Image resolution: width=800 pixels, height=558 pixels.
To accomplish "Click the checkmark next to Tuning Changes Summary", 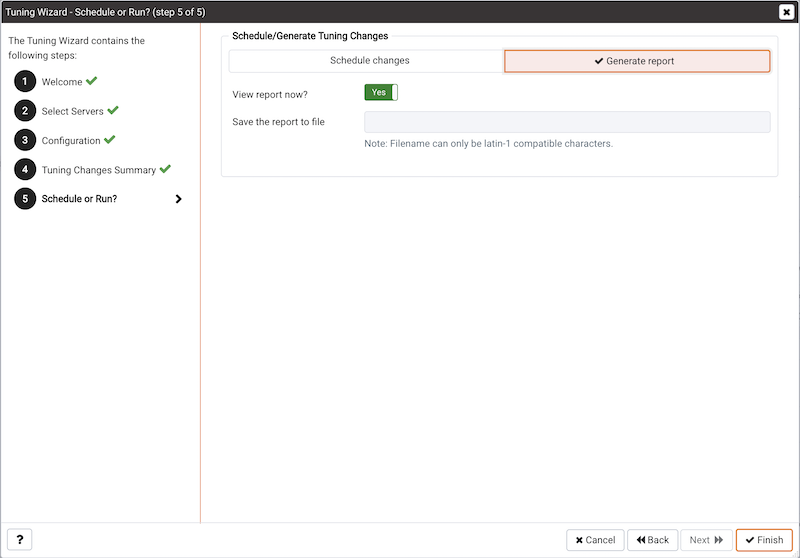I will click(165, 169).
